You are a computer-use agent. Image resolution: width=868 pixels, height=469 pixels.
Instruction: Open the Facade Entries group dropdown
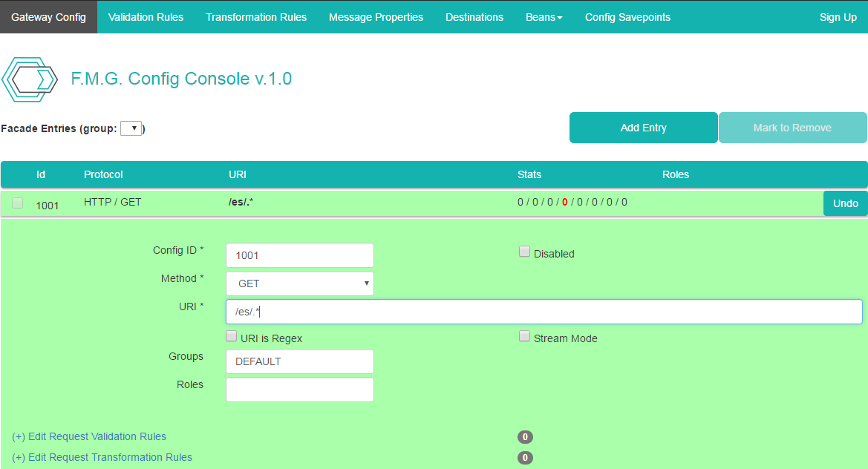click(131, 128)
